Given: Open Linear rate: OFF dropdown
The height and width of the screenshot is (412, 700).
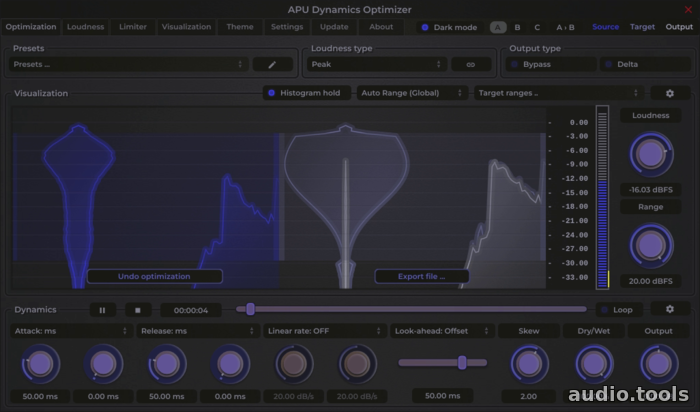Looking at the screenshot, I should [x=324, y=331].
